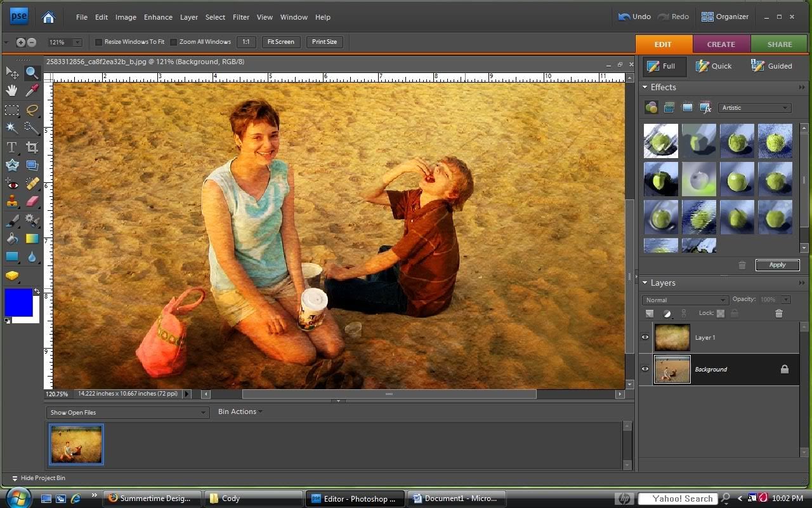Enable Zoom All Windows checkbox
The image size is (812, 508).
coord(173,42)
